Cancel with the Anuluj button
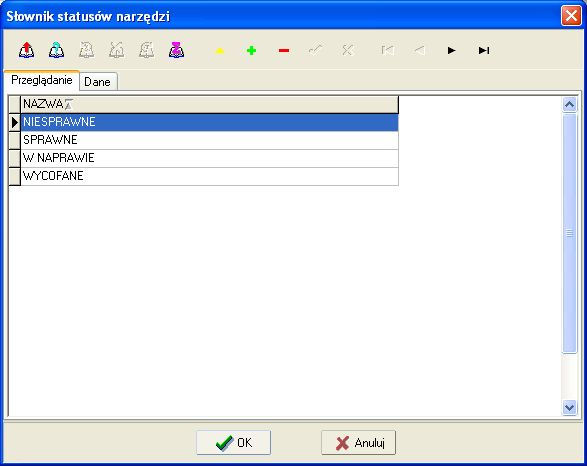 pyautogui.click(x=358, y=443)
